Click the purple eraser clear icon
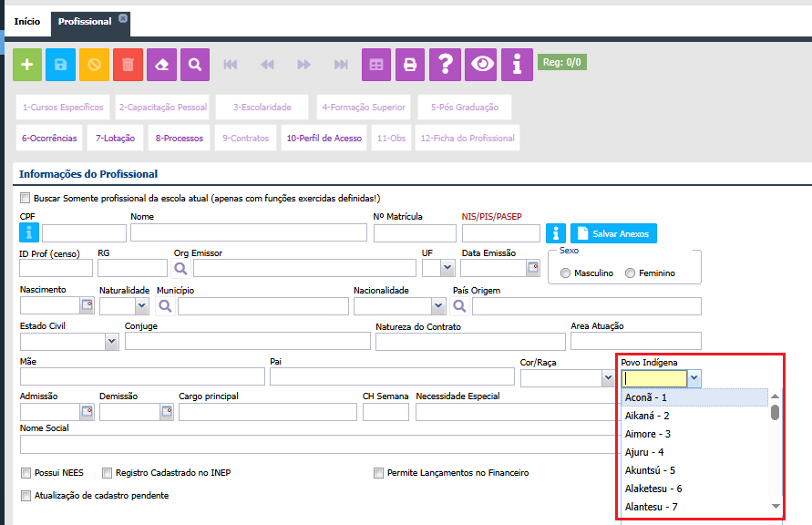812x525 pixels. pyautogui.click(x=162, y=65)
